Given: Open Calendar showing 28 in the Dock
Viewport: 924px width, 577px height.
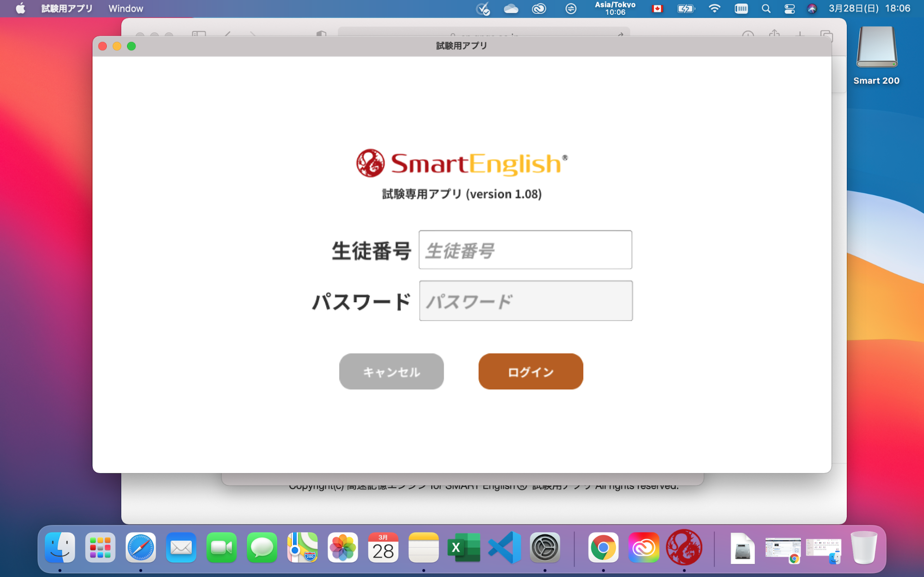Looking at the screenshot, I should click(383, 547).
